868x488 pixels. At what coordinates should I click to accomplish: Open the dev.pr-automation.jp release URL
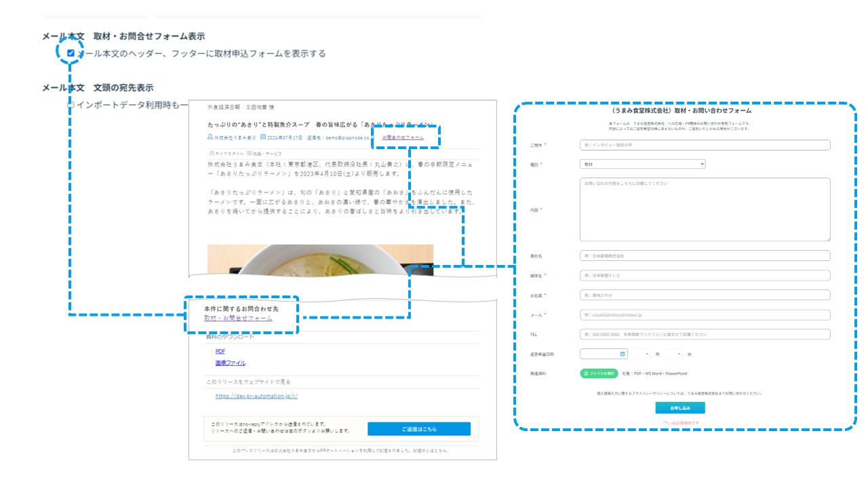pyautogui.click(x=256, y=396)
